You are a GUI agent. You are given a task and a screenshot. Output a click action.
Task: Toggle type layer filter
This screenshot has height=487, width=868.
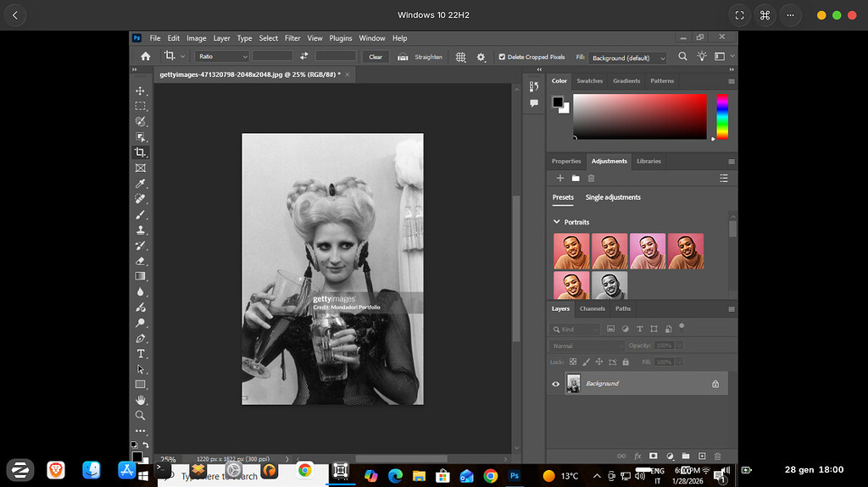639,329
